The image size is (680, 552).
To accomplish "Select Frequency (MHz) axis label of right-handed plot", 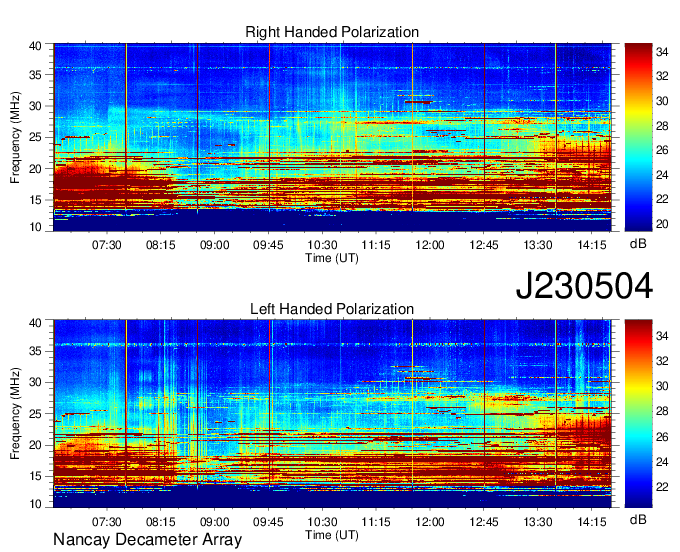I will [x=15, y=137].
